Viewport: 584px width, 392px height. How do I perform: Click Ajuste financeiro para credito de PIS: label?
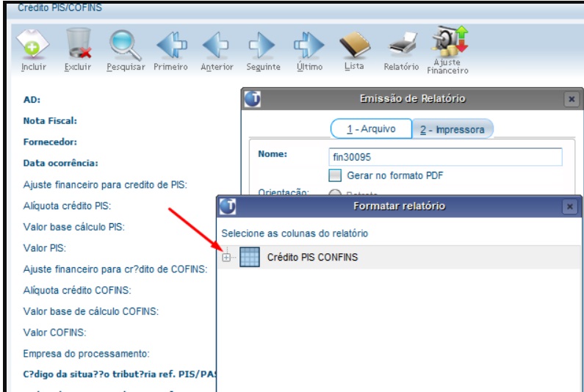105,185
